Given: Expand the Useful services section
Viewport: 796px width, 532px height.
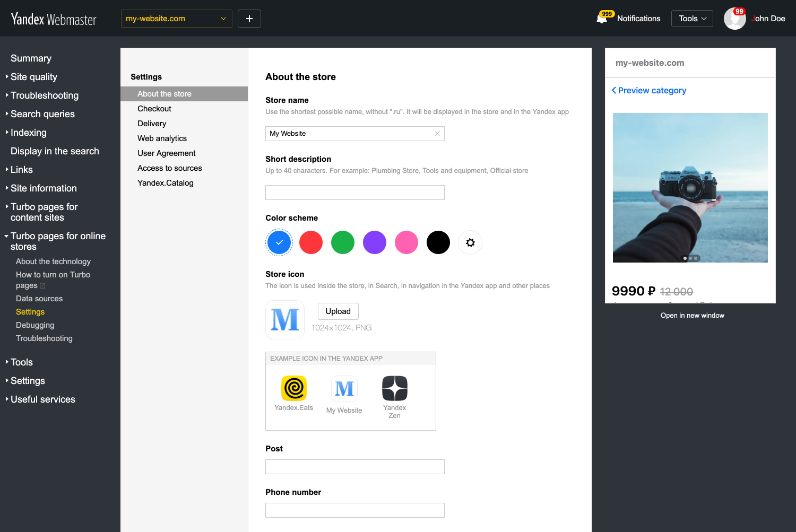Looking at the screenshot, I should pyautogui.click(x=43, y=399).
